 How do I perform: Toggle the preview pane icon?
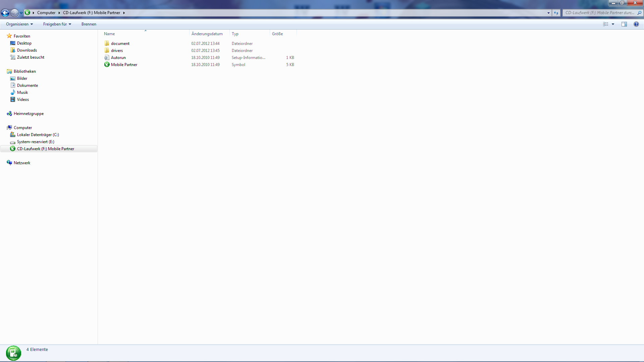coord(624,24)
